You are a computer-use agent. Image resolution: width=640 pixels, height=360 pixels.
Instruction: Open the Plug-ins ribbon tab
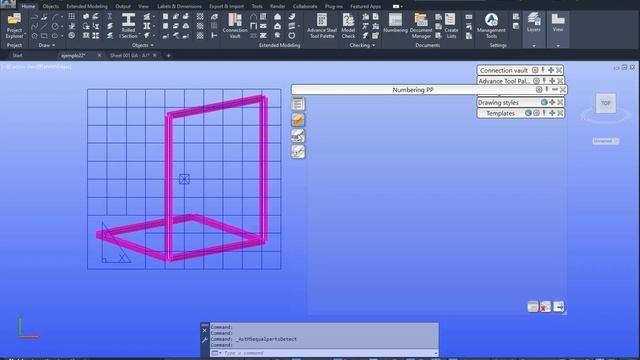pyautogui.click(x=334, y=6)
